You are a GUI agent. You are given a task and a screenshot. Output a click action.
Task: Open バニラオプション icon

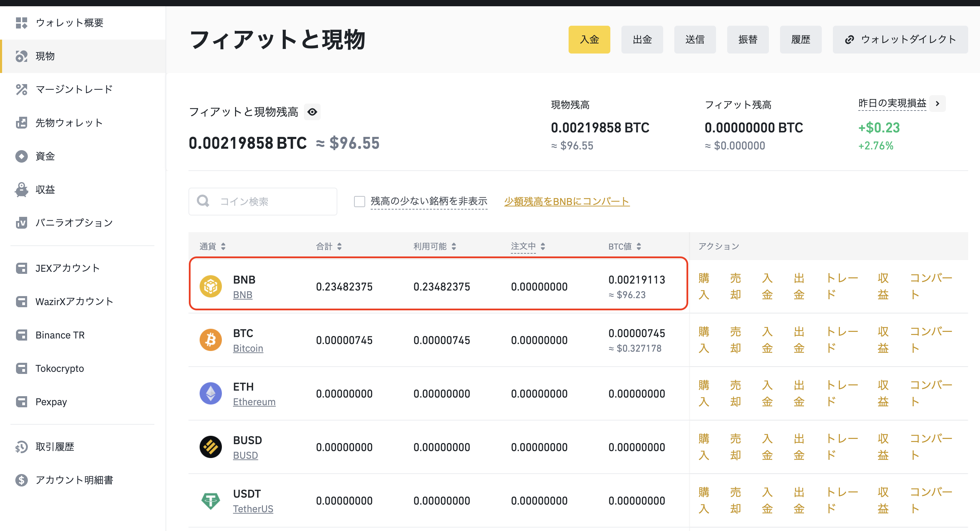click(x=22, y=223)
